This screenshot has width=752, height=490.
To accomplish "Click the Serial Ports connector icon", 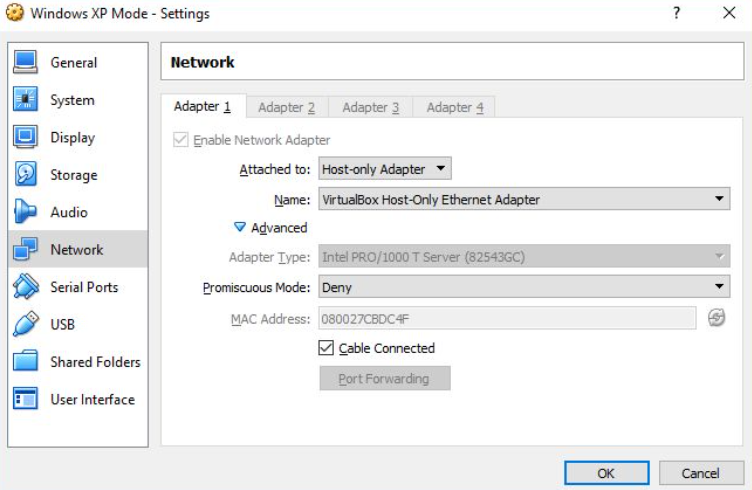I will pyautogui.click(x=25, y=287).
